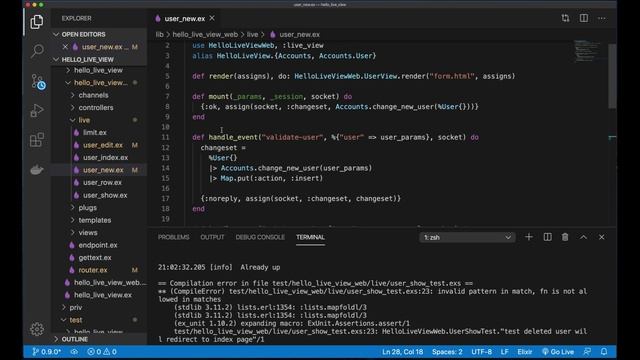Viewport: 640px width, 360px height.
Task: Click Open Changes compare icon in editor toolbar
Action: (x=565, y=18)
